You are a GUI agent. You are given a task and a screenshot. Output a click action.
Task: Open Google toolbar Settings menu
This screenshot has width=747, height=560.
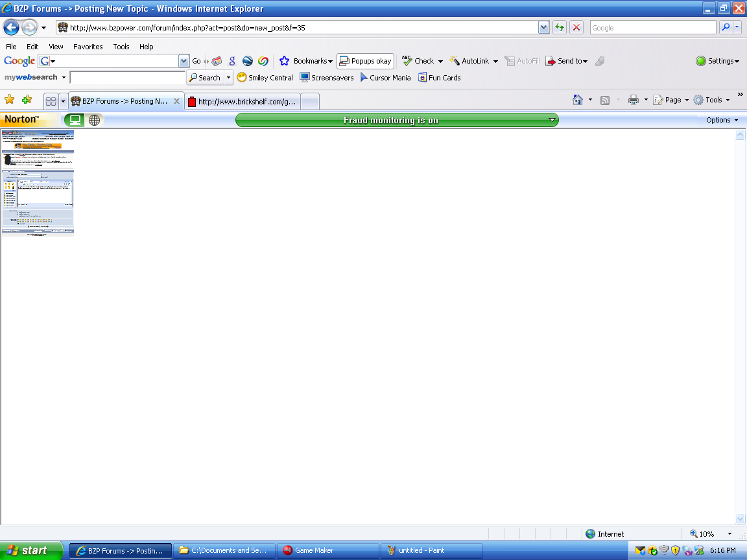tap(717, 61)
